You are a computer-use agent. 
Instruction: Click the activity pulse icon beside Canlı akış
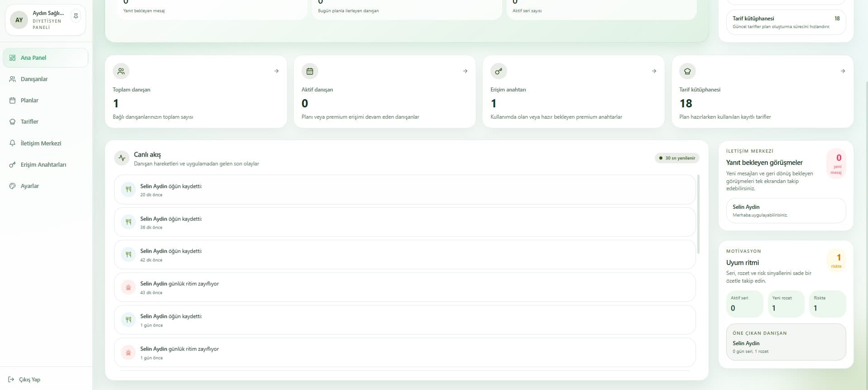[122, 158]
